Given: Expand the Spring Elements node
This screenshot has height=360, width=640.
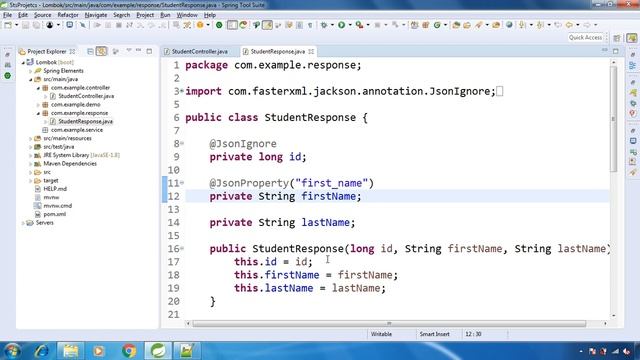Looking at the screenshot, I should 31,71.
